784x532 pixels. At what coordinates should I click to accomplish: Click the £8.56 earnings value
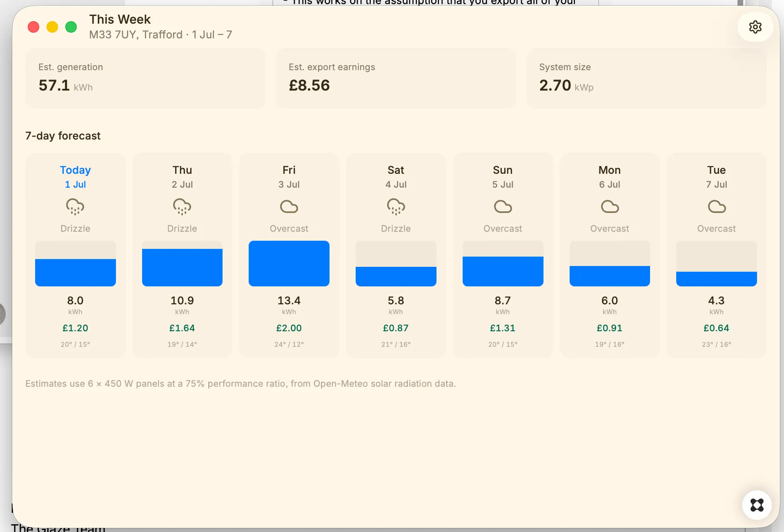(309, 85)
